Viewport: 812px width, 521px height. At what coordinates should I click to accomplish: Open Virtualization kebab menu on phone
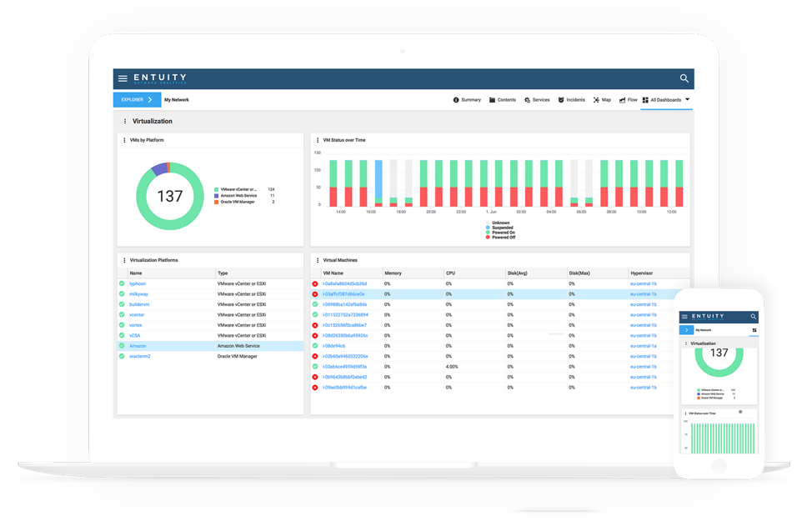[x=686, y=343]
